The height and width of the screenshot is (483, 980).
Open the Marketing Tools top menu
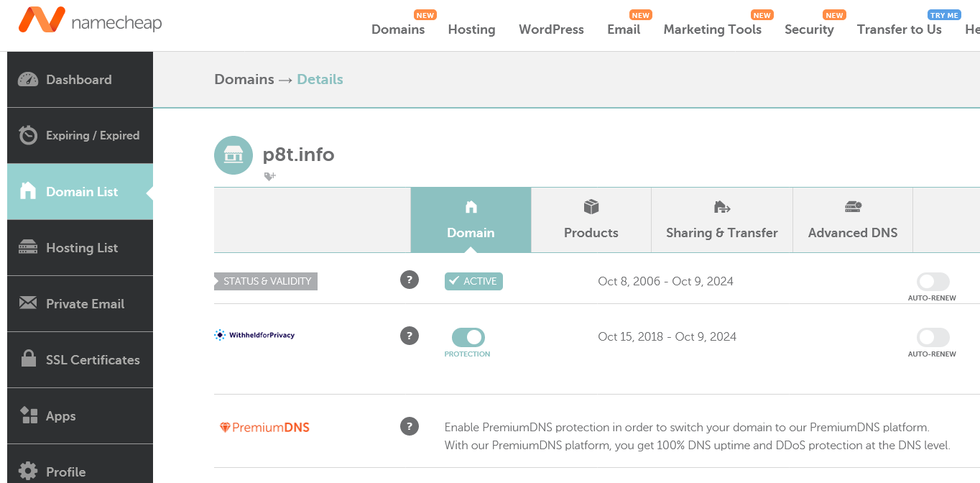tap(713, 29)
